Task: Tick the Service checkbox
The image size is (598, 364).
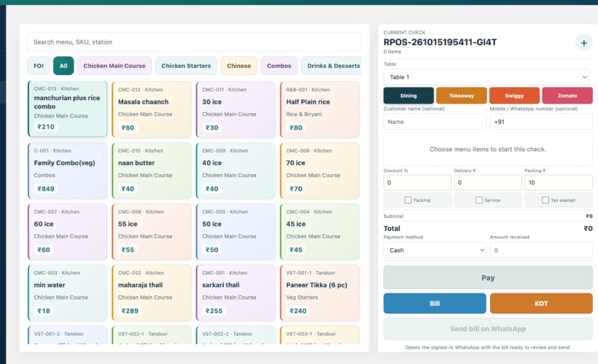Action: pos(479,200)
